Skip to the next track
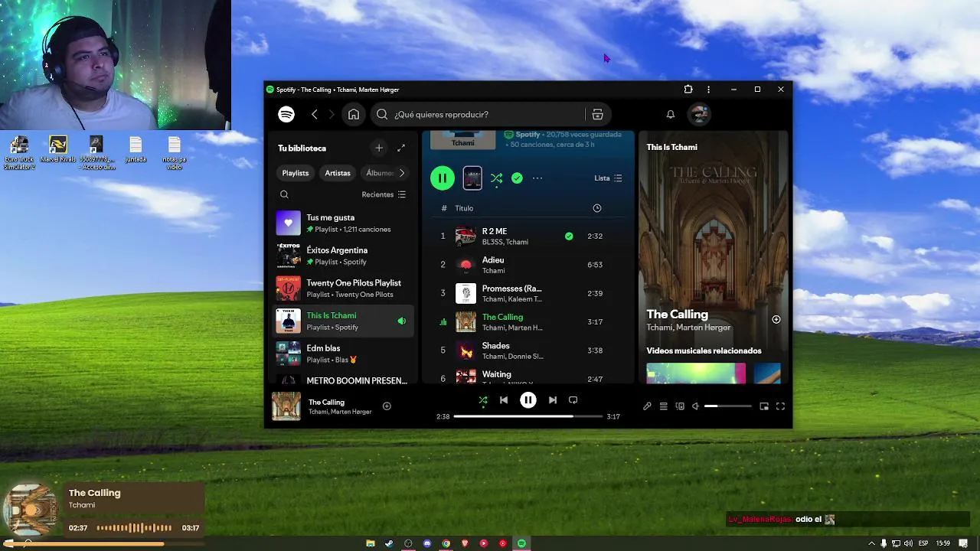Image resolution: width=980 pixels, height=551 pixels. (553, 399)
